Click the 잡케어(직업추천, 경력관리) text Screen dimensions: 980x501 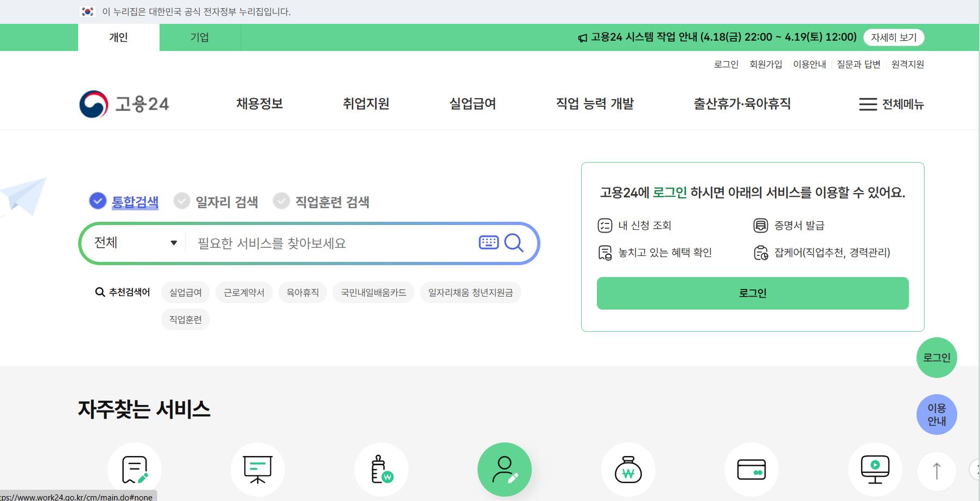click(x=832, y=253)
